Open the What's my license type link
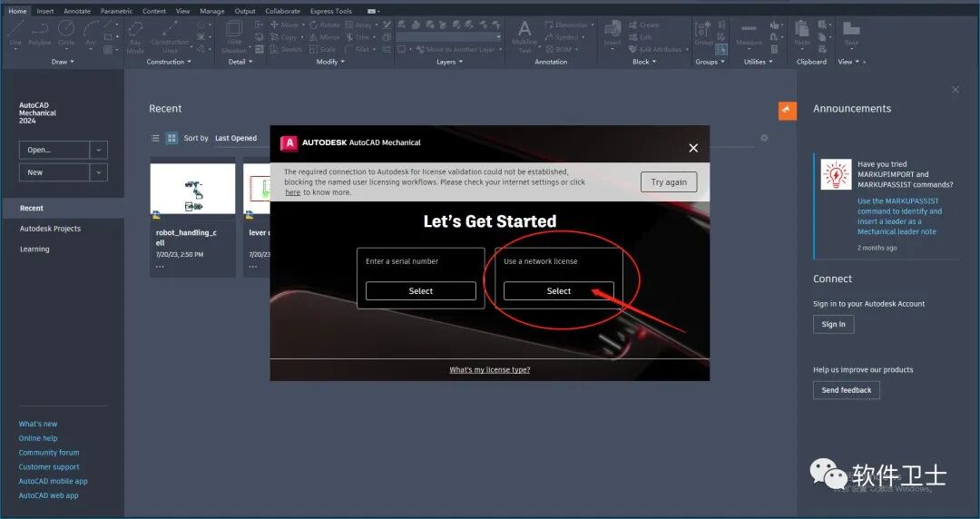Screen dimensions: 980x519 489,369
